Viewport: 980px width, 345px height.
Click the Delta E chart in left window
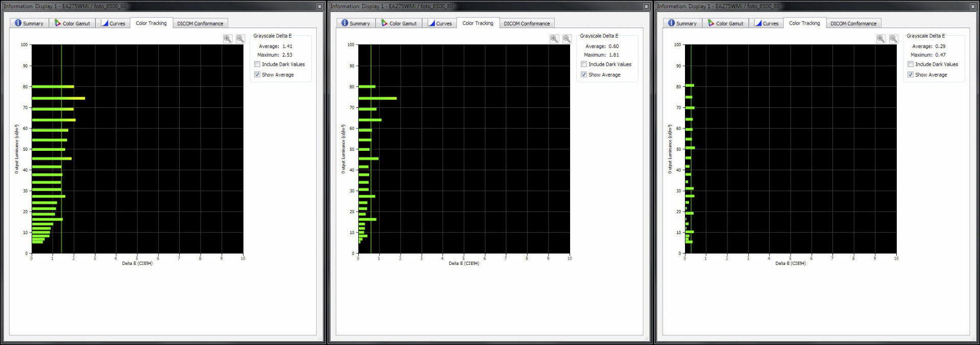point(137,149)
